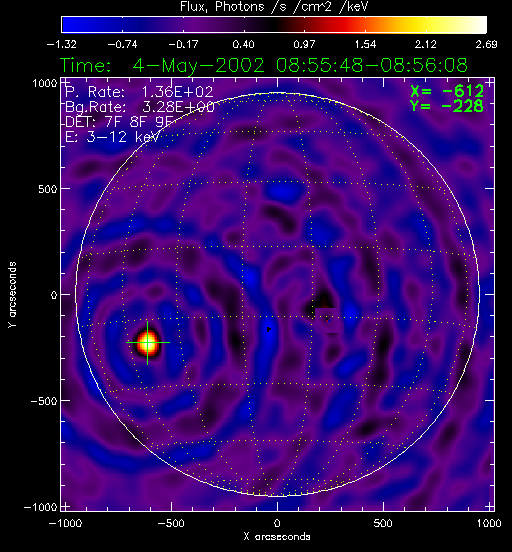Click the P. Rate 1.36E+02 label
The width and height of the screenshot is (512, 552).
coord(139,92)
